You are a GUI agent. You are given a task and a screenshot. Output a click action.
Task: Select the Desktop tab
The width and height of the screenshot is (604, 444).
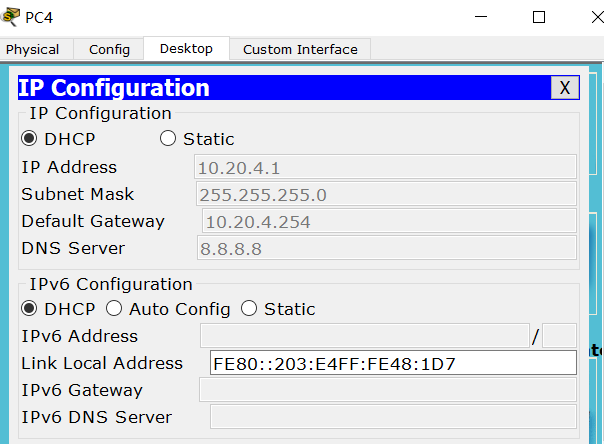[x=186, y=49]
